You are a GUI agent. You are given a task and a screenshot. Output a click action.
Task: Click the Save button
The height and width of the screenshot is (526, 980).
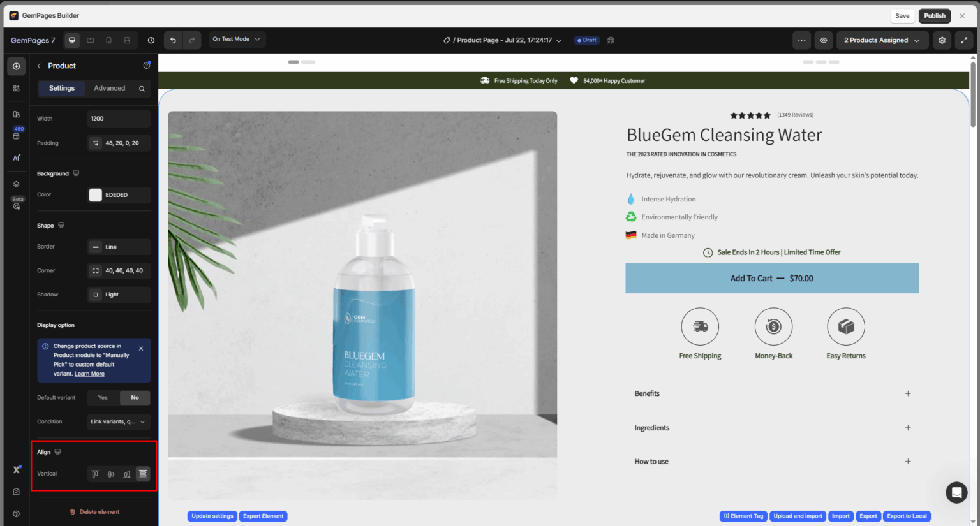tap(902, 16)
